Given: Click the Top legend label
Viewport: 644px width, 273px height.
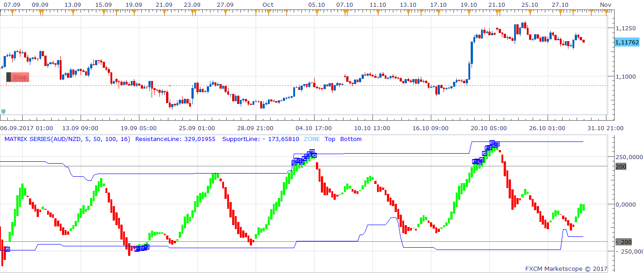Looking at the screenshot, I should click(x=330, y=139).
